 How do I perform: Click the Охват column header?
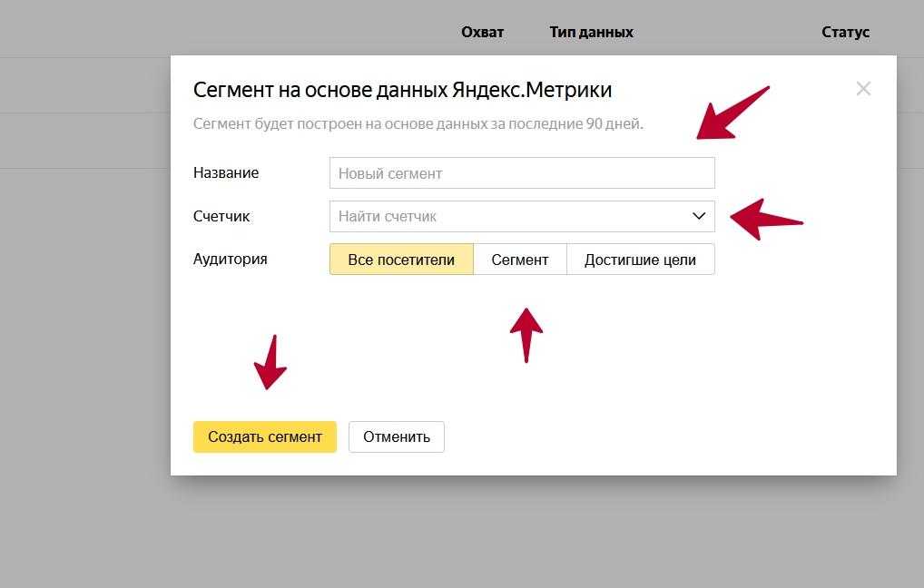482,32
